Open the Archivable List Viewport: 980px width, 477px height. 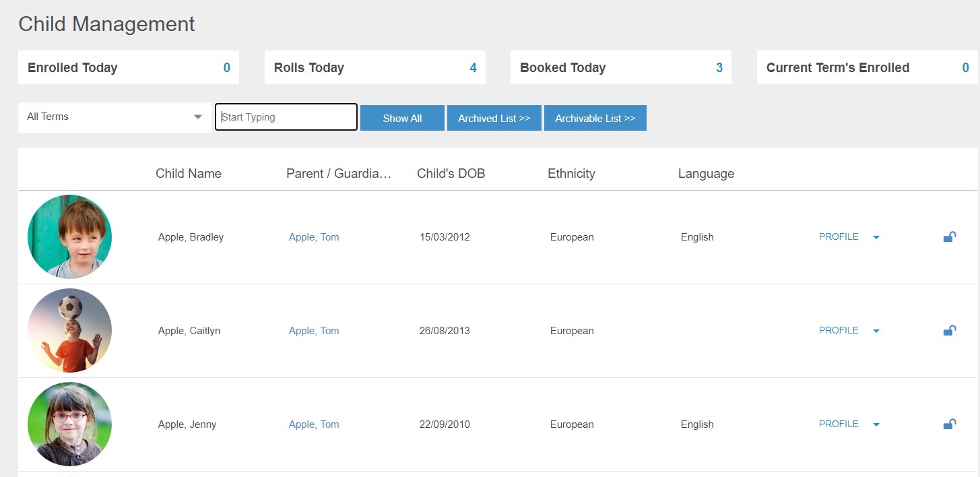coord(595,118)
